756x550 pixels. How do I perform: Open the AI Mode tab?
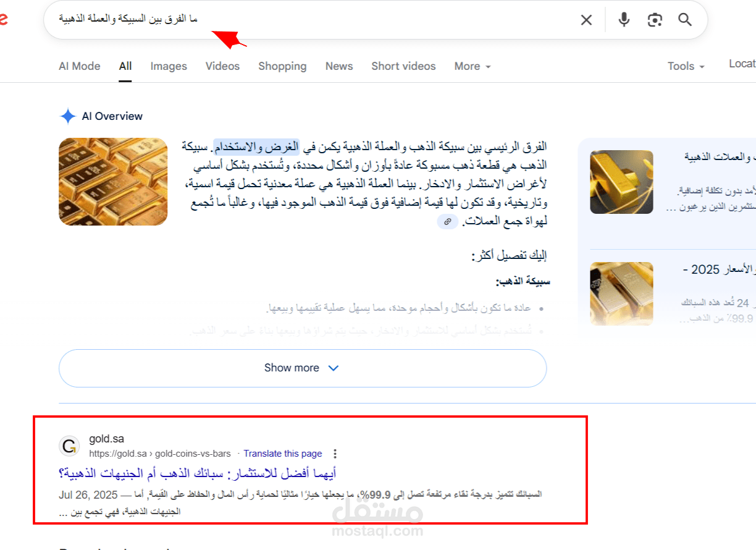tap(80, 66)
